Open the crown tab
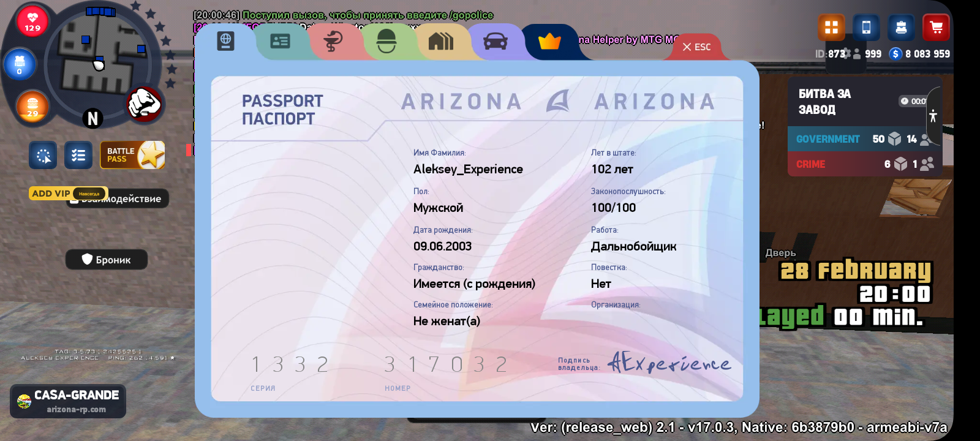The height and width of the screenshot is (441, 980). pos(549,41)
